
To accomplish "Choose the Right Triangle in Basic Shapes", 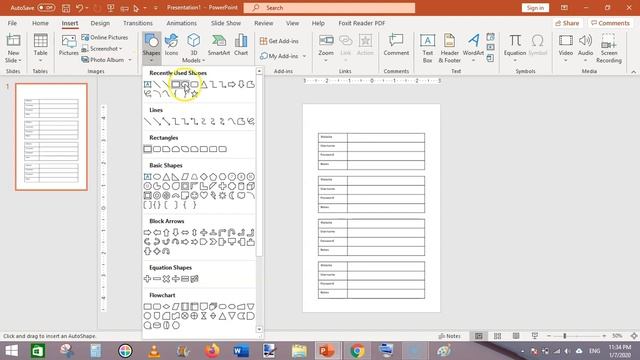I will pos(176,177).
